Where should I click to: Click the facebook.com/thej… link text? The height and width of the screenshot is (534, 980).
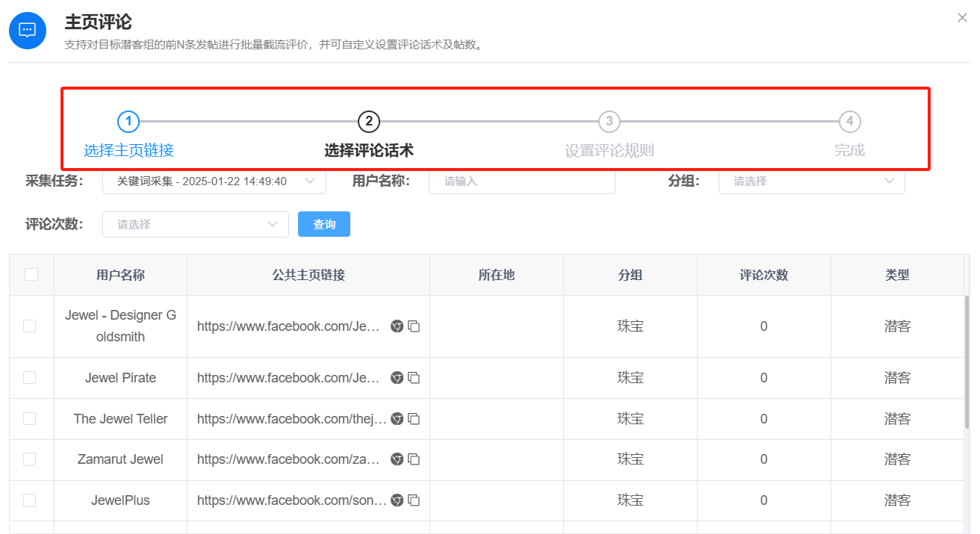point(292,419)
